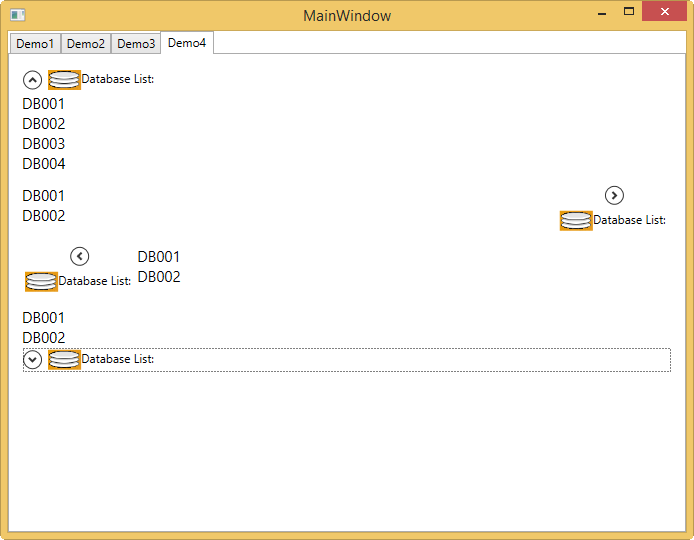
Task: Click the 'Database List:' label under the right-arrow expander
Action: pyautogui.click(x=629, y=220)
